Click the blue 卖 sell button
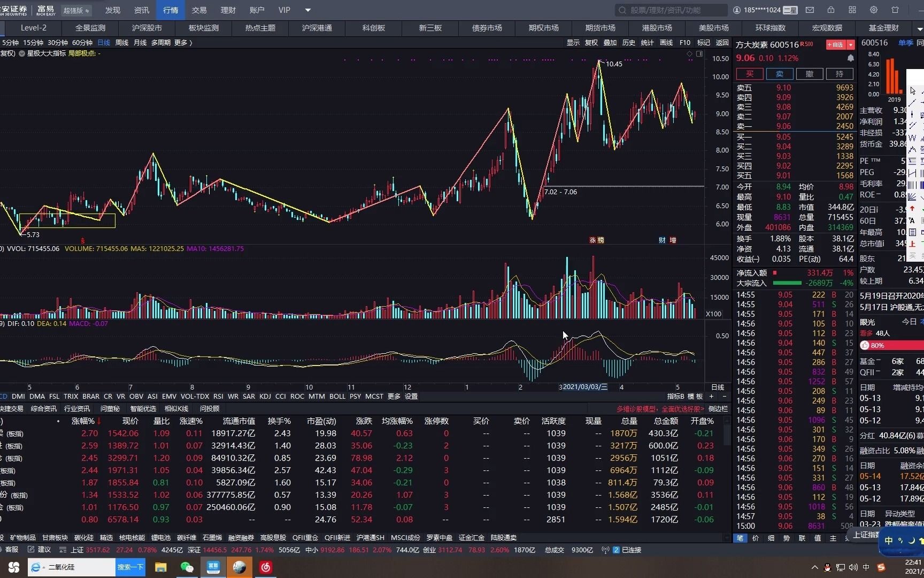Image resolution: width=924 pixels, height=578 pixels. [x=780, y=74]
